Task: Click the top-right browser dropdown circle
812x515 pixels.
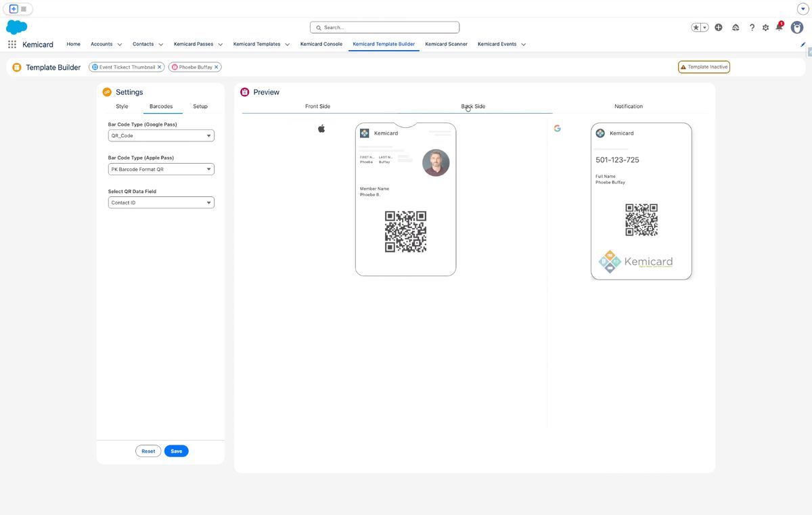Action: coord(803,9)
